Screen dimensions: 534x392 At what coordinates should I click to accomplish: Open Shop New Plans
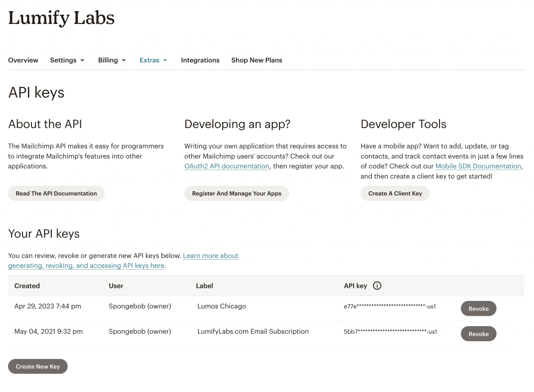coord(257,60)
